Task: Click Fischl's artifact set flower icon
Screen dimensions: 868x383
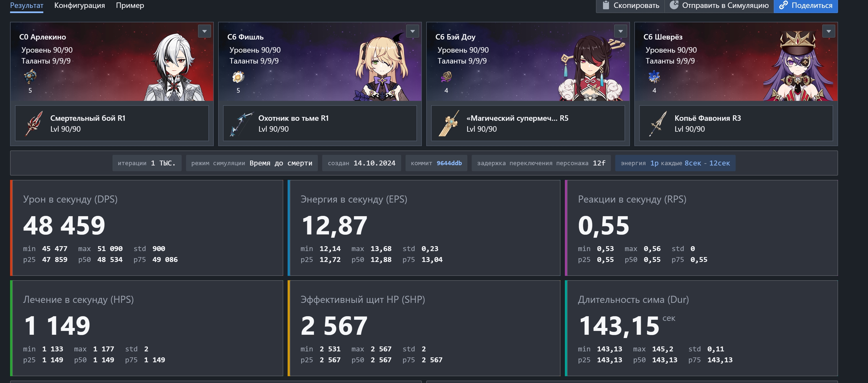Action: tap(238, 77)
